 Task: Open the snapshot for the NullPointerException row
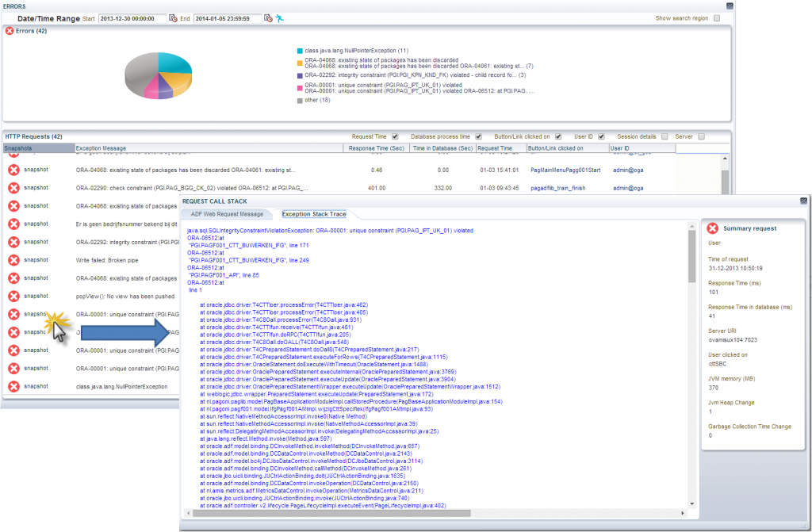36,386
